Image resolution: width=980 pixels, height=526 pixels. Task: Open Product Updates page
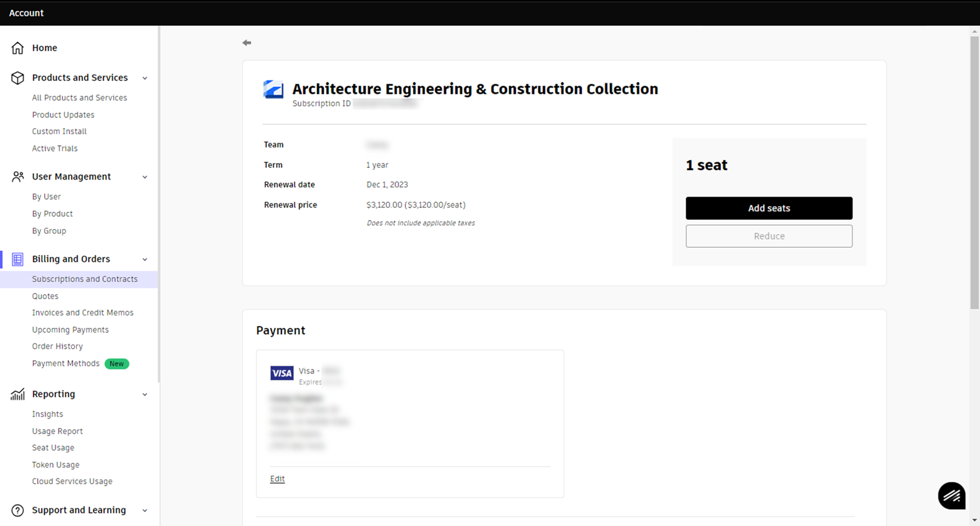pyautogui.click(x=63, y=115)
